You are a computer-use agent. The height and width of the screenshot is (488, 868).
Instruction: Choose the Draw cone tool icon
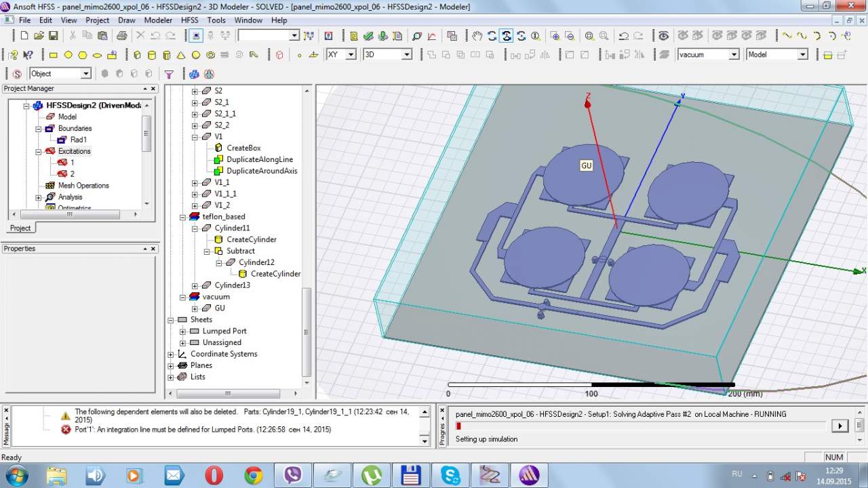(181, 55)
